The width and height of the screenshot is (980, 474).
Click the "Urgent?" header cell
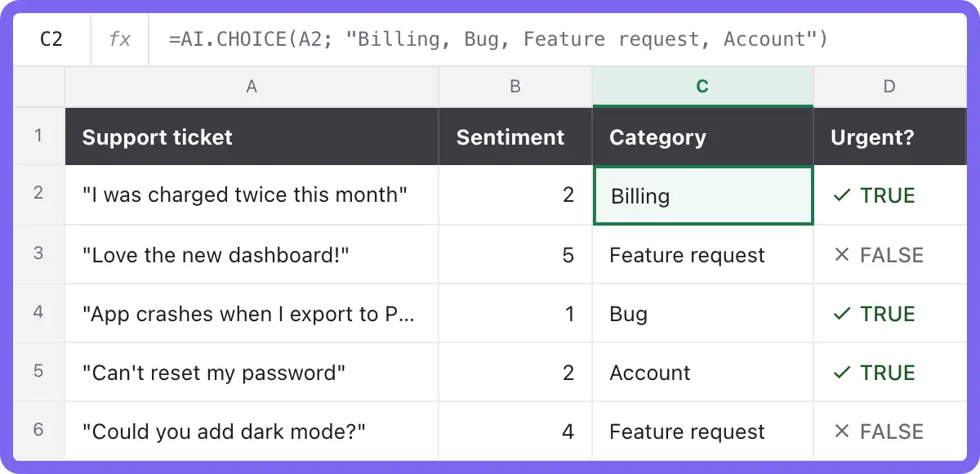[890, 136]
